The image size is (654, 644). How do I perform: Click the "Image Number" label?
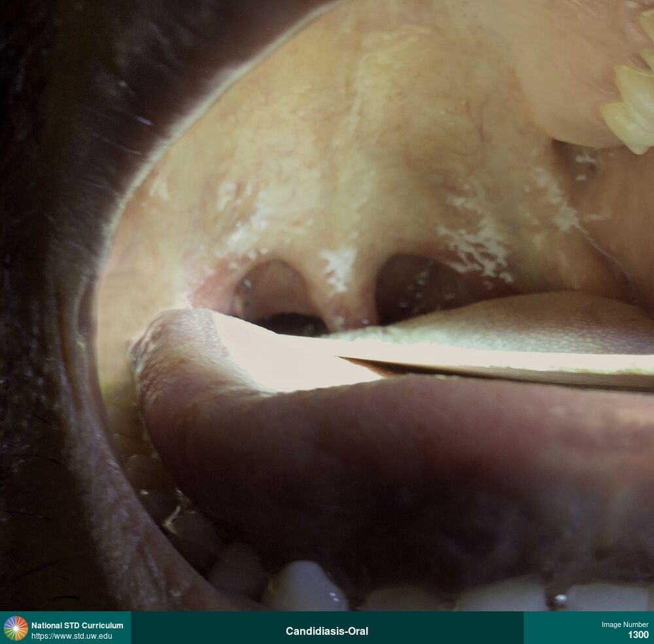tap(625, 624)
